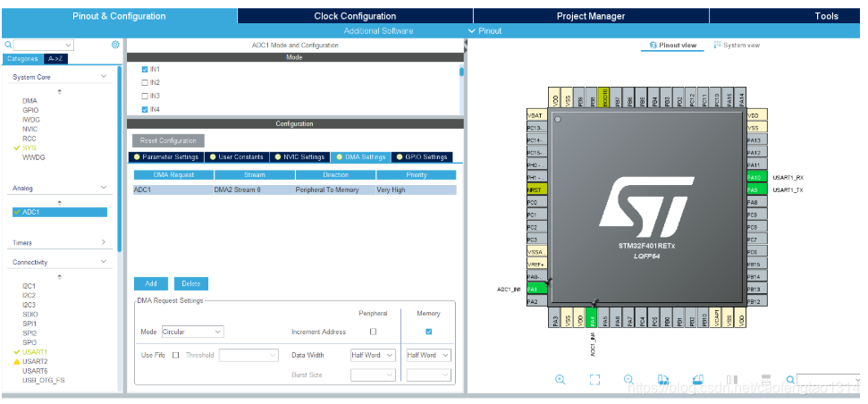
Task: Select the USART1 peripheral in list
Action: click(x=35, y=351)
